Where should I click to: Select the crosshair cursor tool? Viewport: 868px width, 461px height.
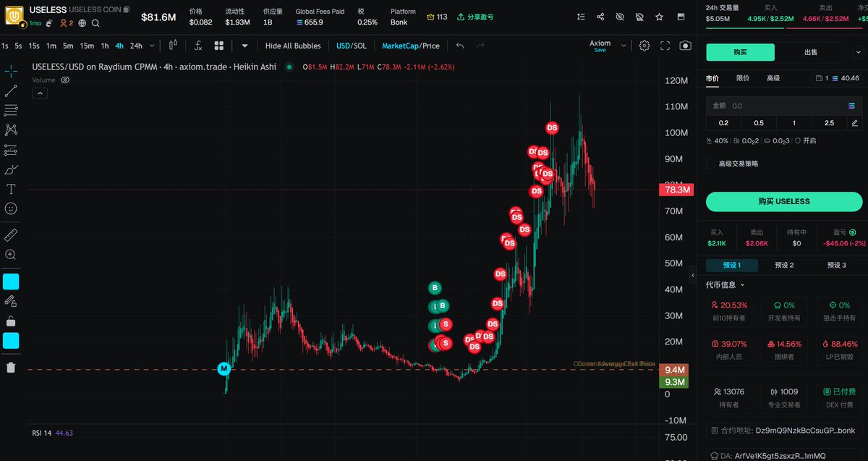[x=11, y=72]
